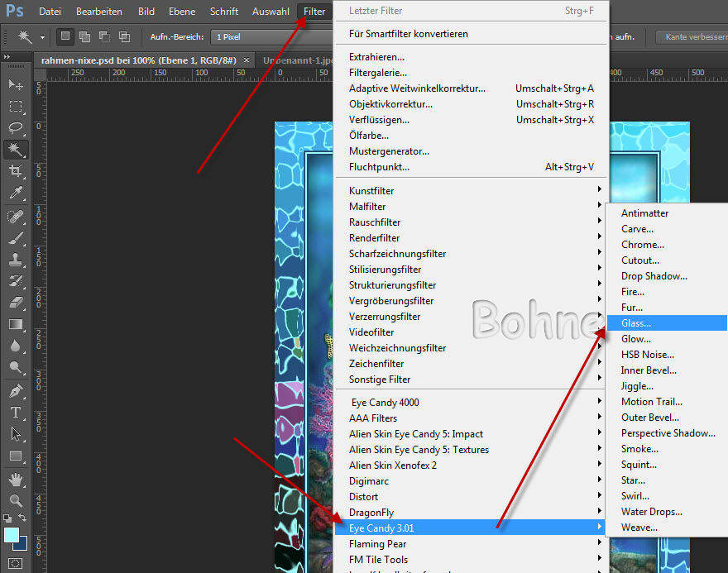Pick the Crop tool
The image size is (728, 573).
pyautogui.click(x=16, y=171)
